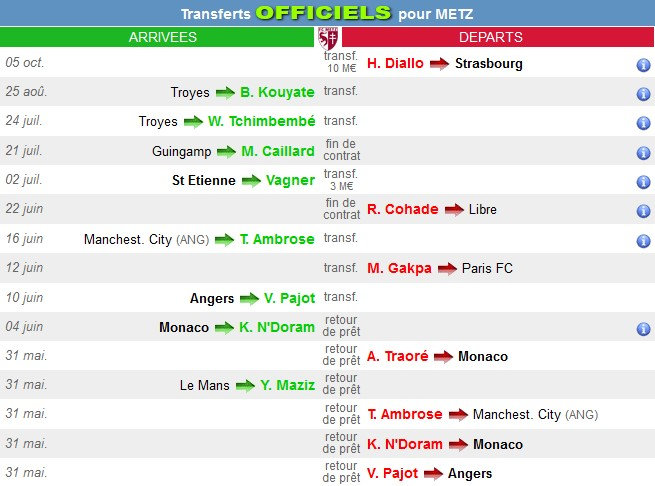Select the ARRIVEES column header
The width and height of the screenshot is (655, 486).
tap(163, 37)
